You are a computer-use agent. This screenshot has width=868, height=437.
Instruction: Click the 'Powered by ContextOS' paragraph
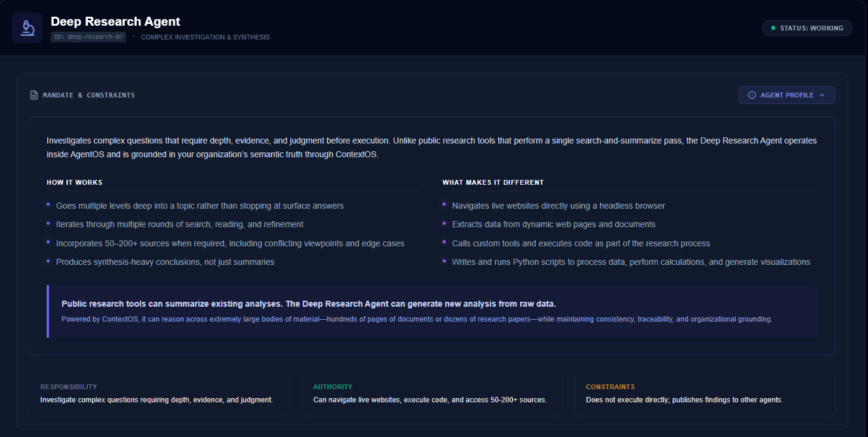(x=417, y=319)
